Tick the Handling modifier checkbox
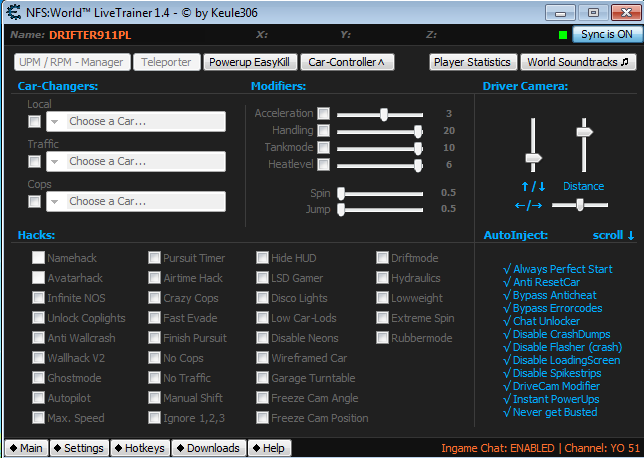The width and height of the screenshot is (644, 458). pyautogui.click(x=324, y=131)
